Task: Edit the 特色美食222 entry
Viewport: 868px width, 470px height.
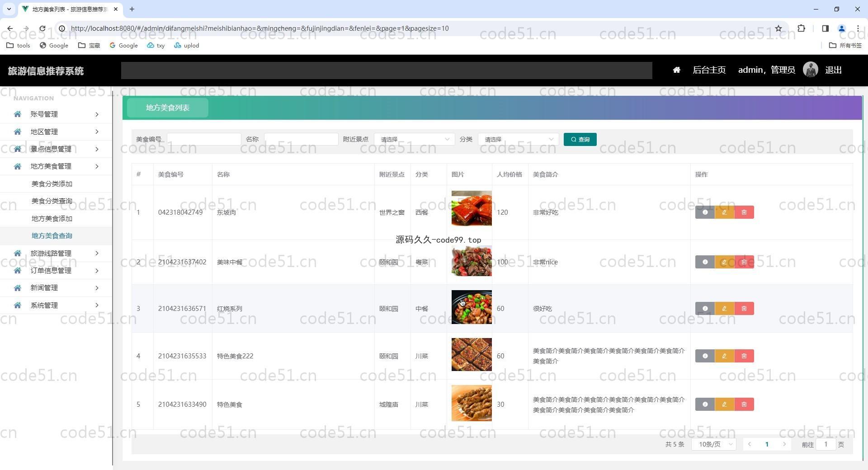Action: click(724, 356)
